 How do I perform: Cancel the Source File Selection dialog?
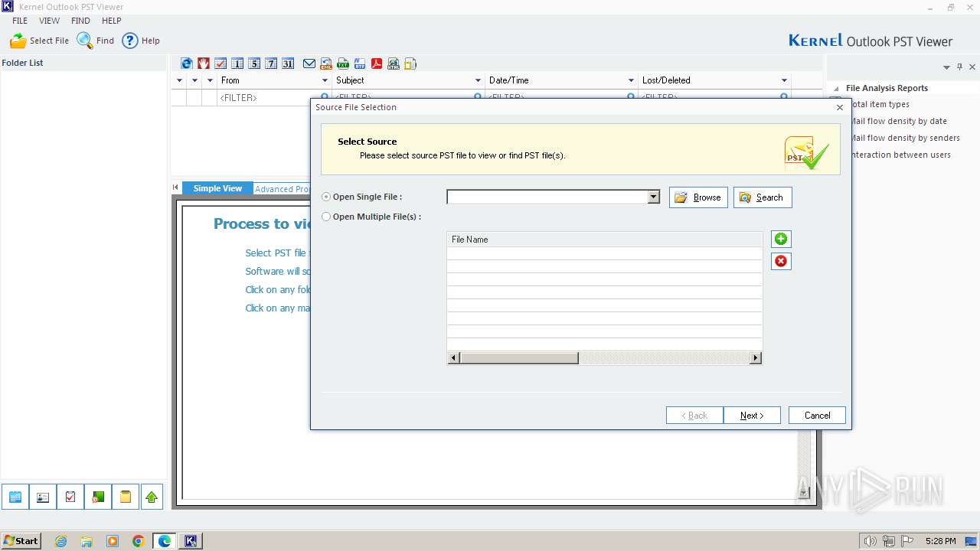(817, 416)
